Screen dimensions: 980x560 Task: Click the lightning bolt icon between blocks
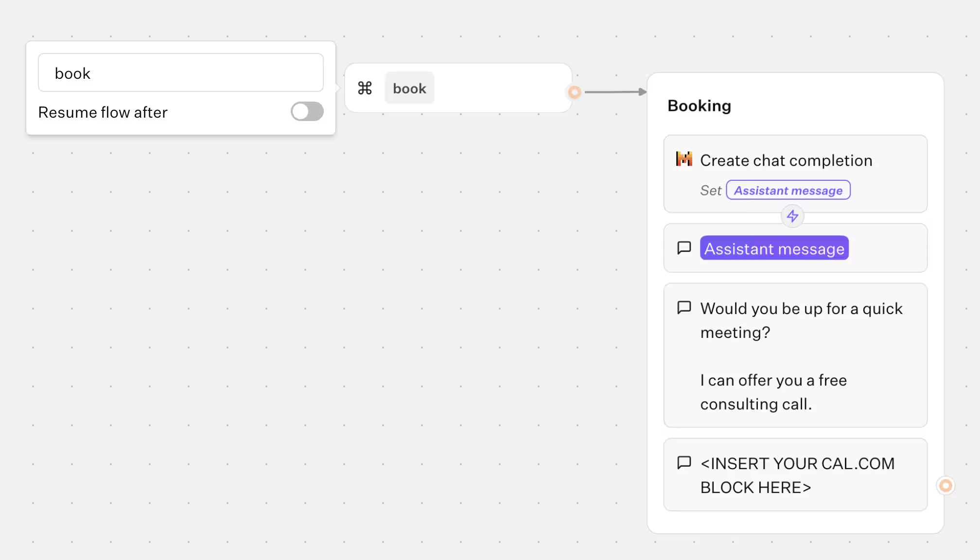click(792, 216)
